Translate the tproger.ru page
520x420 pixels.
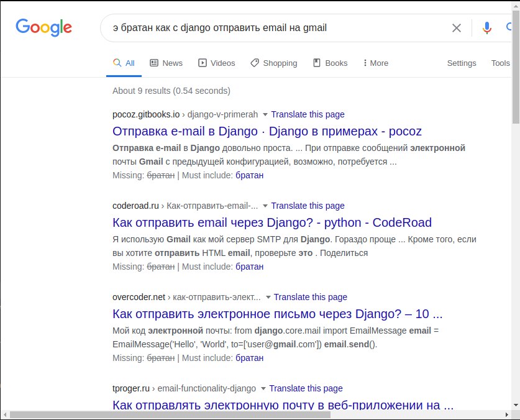point(306,388)
